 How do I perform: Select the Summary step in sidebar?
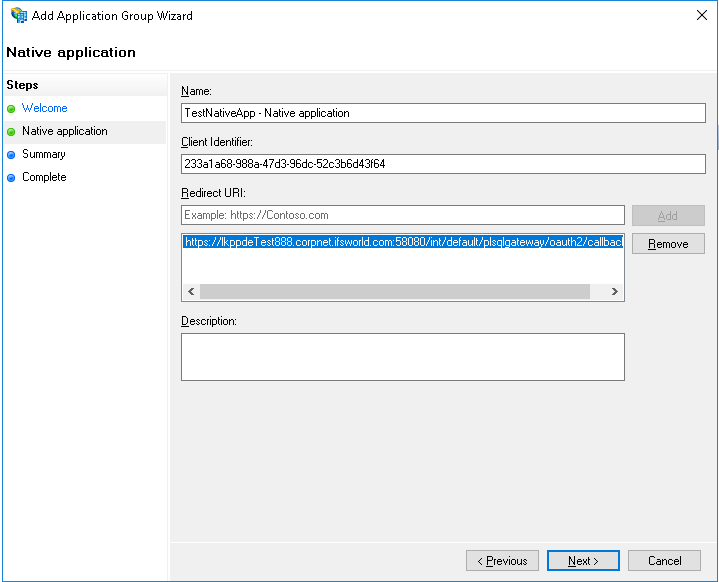43,154
